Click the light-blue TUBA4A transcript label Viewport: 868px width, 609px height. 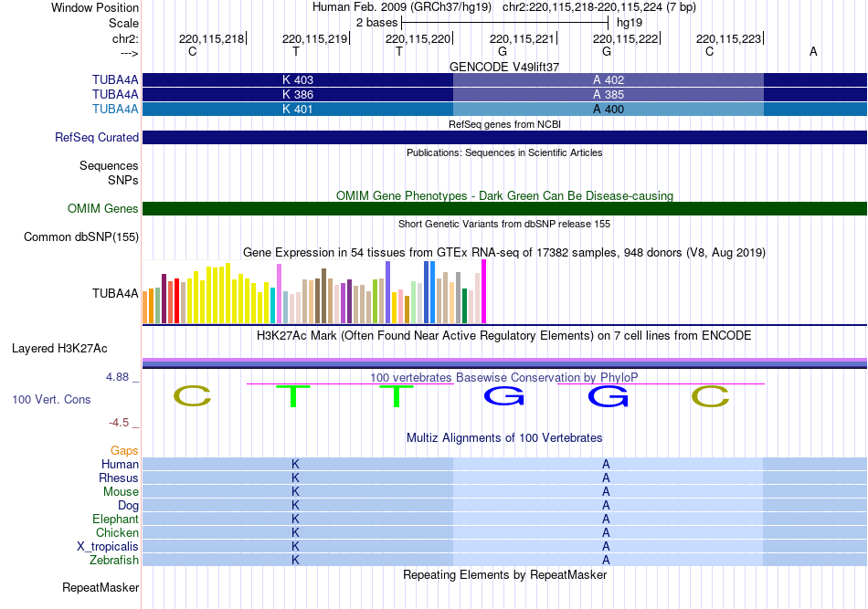click(x=115, y=109)
